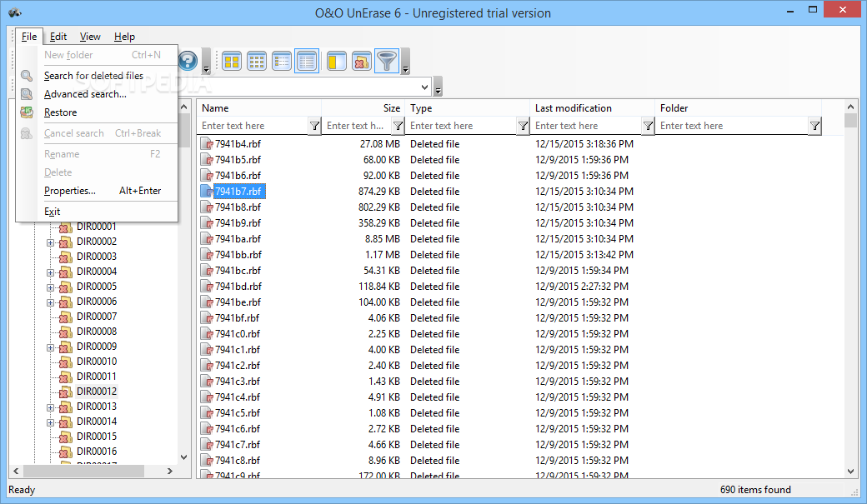The width and height of the screenshot is (867, 504).
Task: Click the Last modification filter icon
Action: (648, 126)
